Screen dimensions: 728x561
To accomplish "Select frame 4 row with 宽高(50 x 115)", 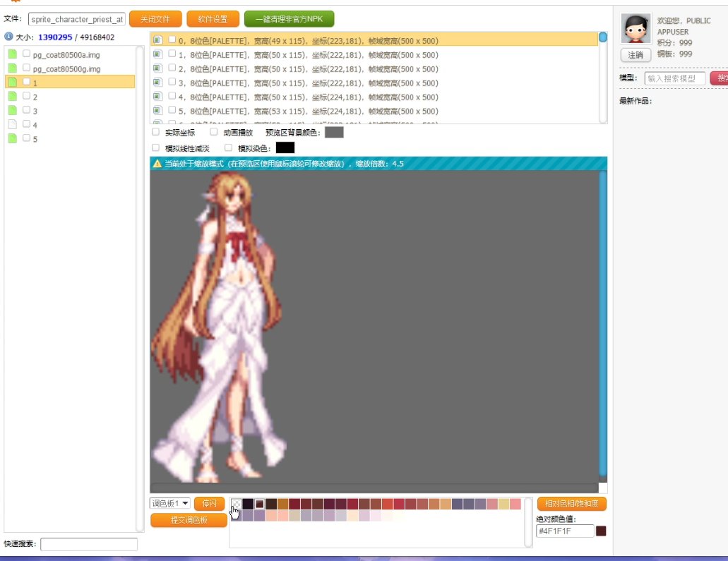I will [374, 97].
